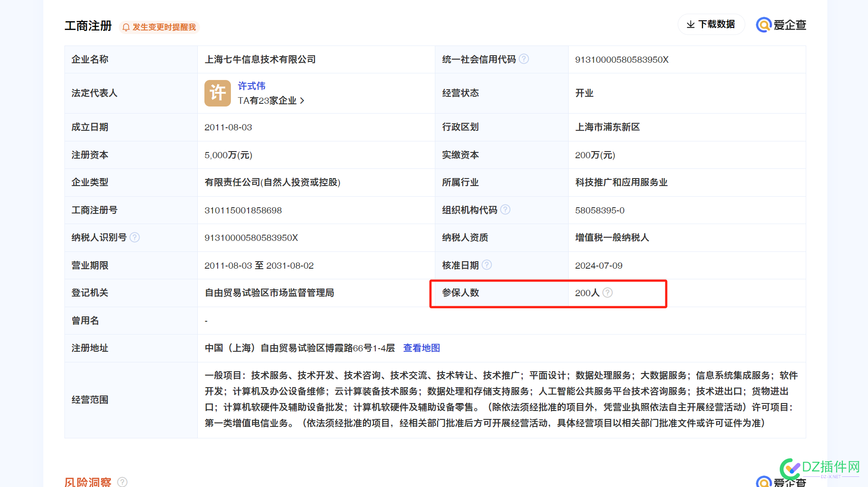Click the 下载数据 download button
Image resolution: width=868 pixels, height=487 pixels.
(x=711, y=24)
